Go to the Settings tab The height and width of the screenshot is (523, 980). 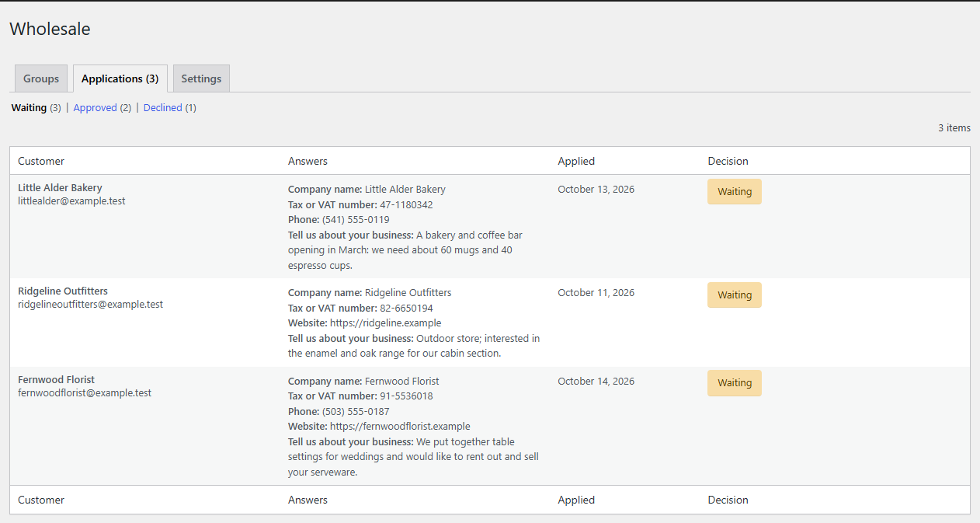[201, 78]
